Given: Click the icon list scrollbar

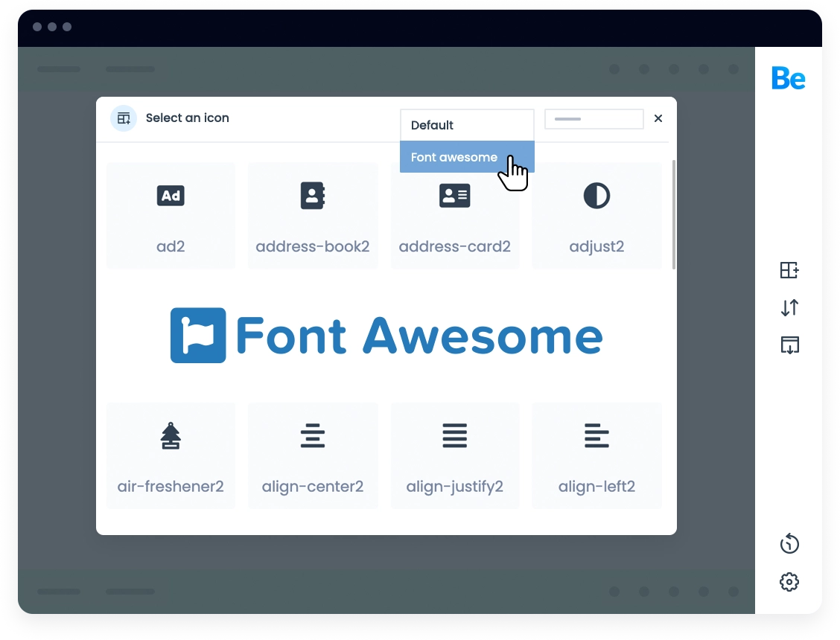Looking at the screenshot, I should pos(674,214).
